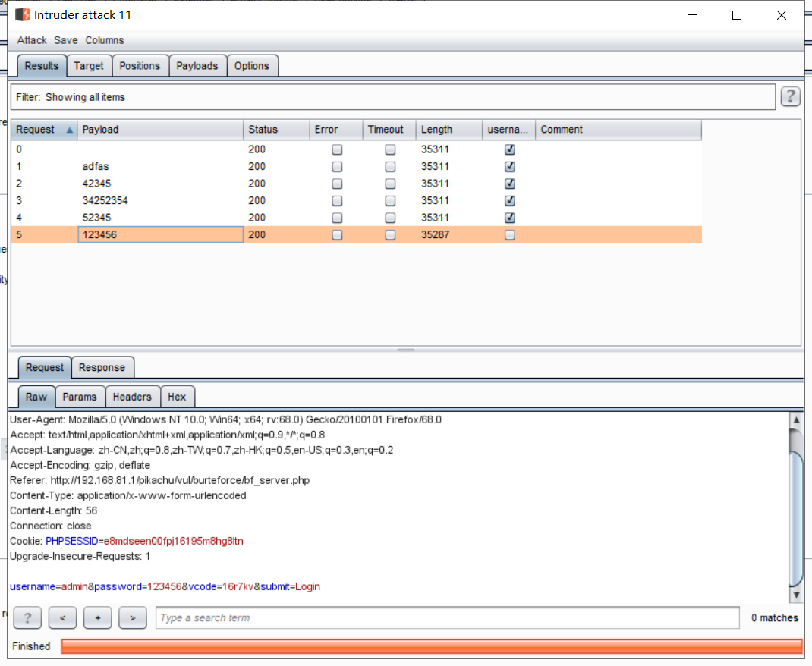Open the filter help question mark icon
The image size is (812, 666).
pos(790,97)
